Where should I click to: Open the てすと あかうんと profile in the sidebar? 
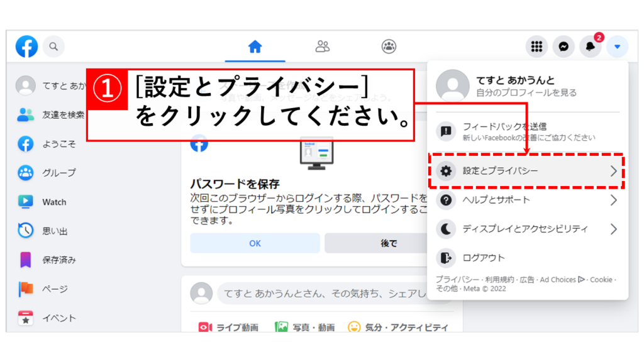click(x=52, y=85)
